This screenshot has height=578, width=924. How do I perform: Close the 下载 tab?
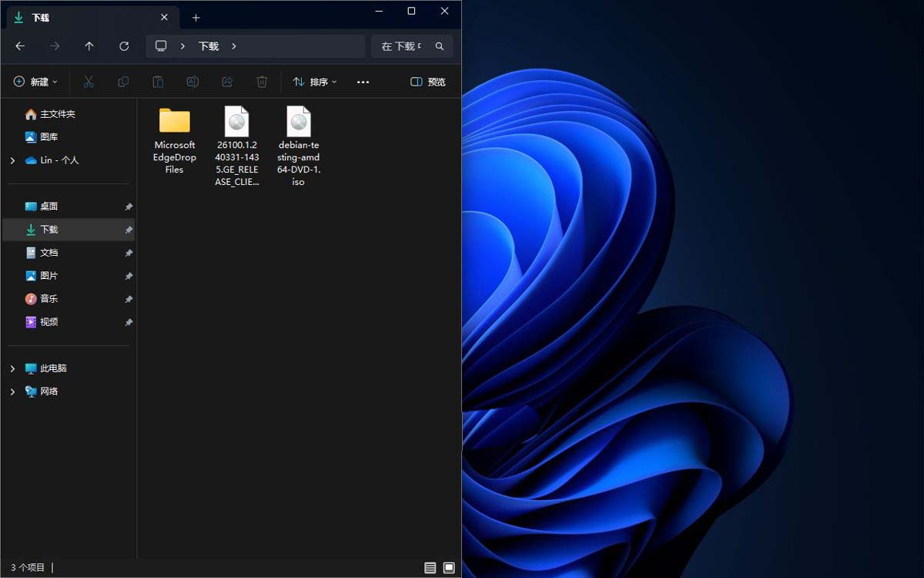[164, 17]
